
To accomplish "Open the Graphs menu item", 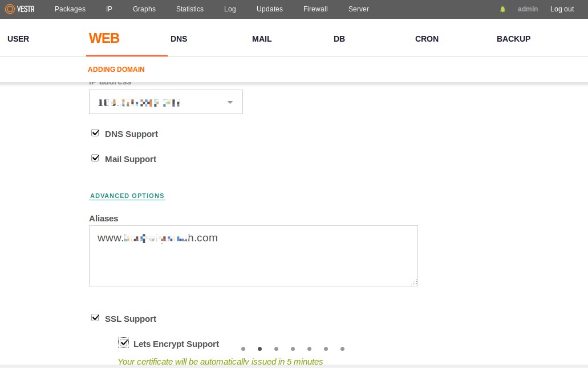I will (x=144, y=9).
